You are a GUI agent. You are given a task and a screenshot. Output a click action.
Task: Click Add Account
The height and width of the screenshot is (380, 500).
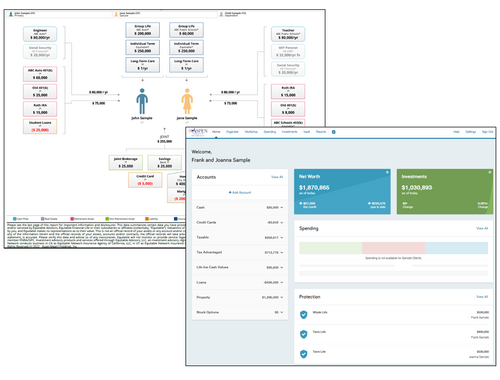pyautogui.click(x=240, y=192)
